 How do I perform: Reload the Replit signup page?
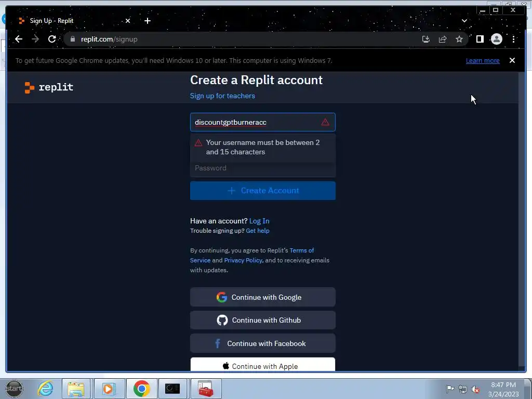click(x=52, y=39)
